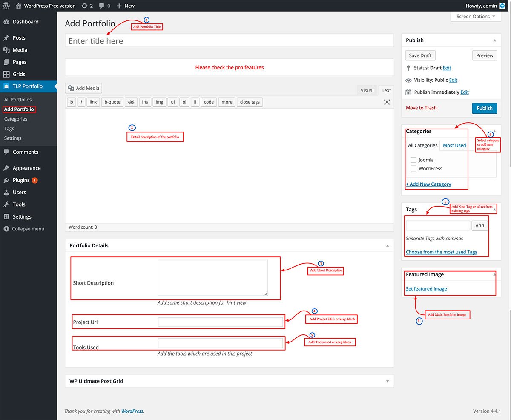The height and width of the screenshot is (420, 511).
Task: Collapse the Publish panel
Action: click(494, 40)
